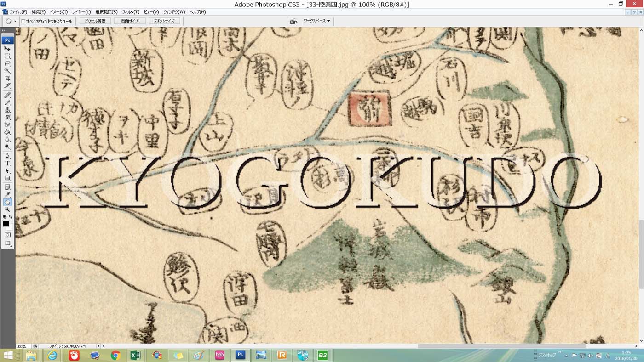
Task: Select the Eyedropper tool
Action: [7, 194]
